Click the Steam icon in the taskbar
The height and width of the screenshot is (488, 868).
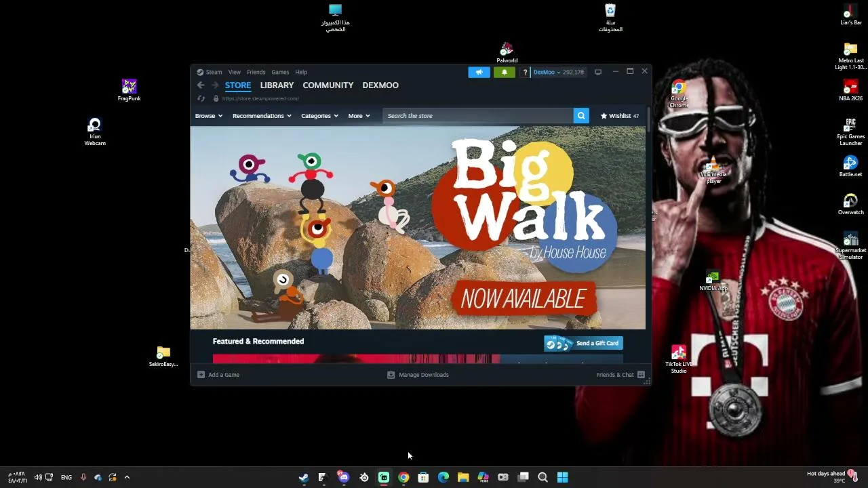tap(303, 477)
